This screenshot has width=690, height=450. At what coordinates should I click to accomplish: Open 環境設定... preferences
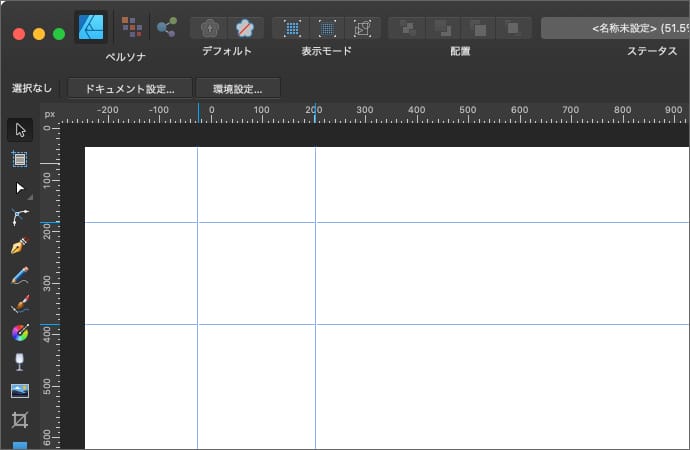pyautogui.click(x=238, y=88)
